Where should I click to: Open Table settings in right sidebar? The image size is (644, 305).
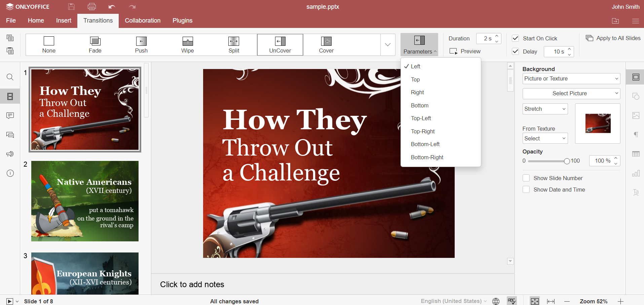tap(636, 154)
